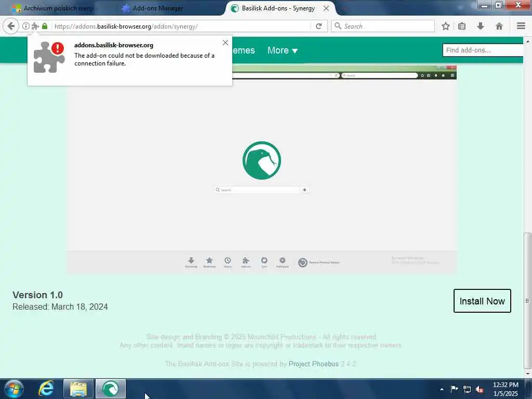The height and width of the screenshot is (399, 532).
Task: Click the notification puzzle piece error icon
Action: pos(49,57)
